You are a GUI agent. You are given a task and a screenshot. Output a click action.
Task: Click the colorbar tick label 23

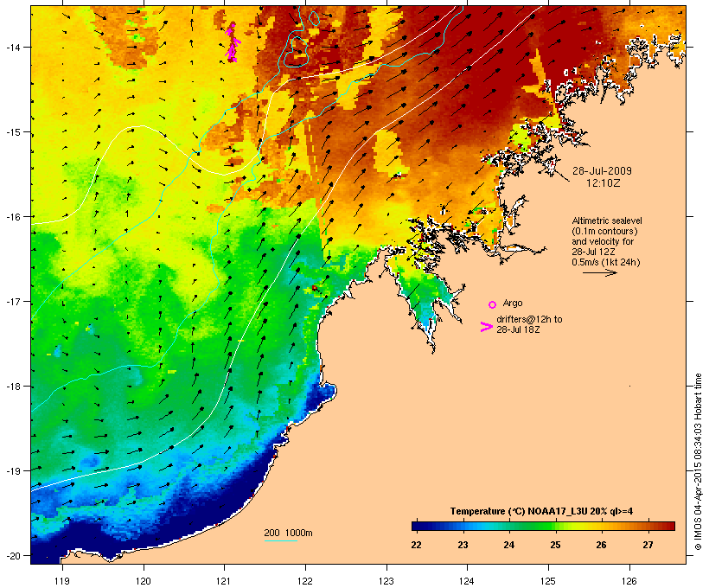point(463,545)
